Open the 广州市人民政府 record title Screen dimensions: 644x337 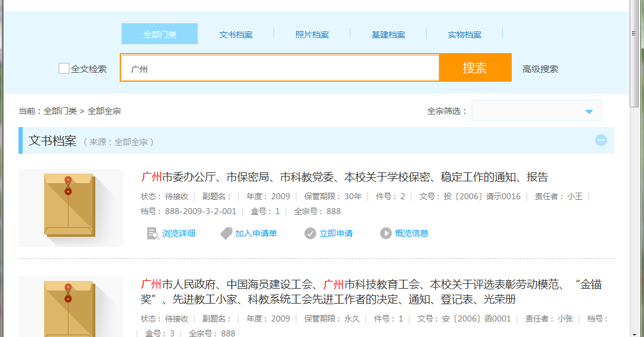tap(371, 292)
